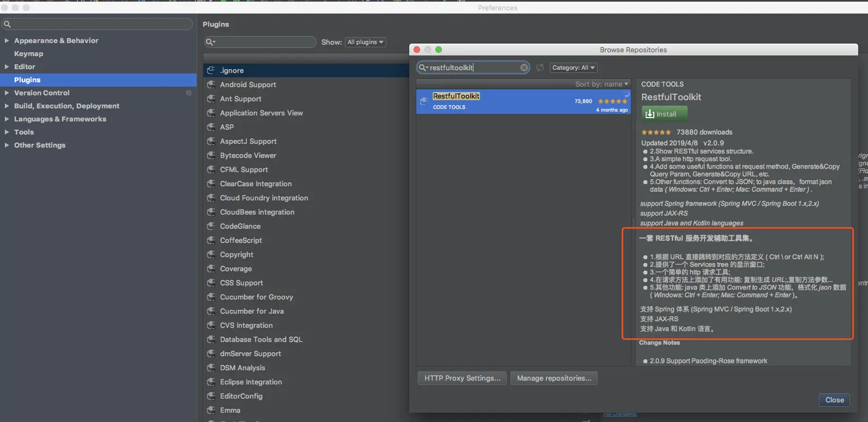Click the RestfulToolkit result's plugin icon
This screenshot has height=422, width=868.
tap(424, 101)
